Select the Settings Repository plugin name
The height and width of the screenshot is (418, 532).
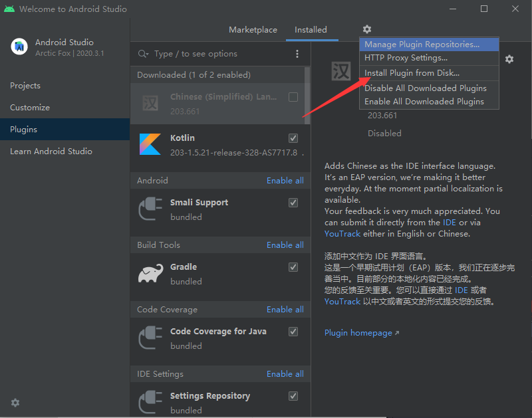click(210, 396)
